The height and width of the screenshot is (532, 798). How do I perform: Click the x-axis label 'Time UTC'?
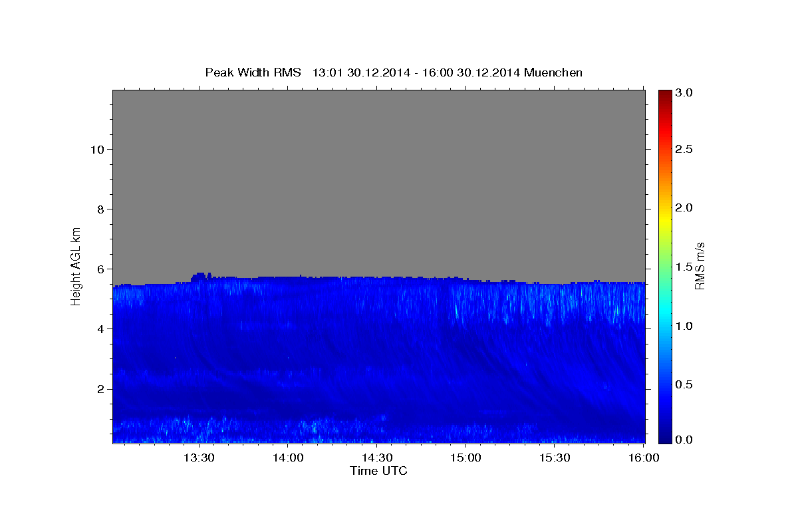point(378,471)
